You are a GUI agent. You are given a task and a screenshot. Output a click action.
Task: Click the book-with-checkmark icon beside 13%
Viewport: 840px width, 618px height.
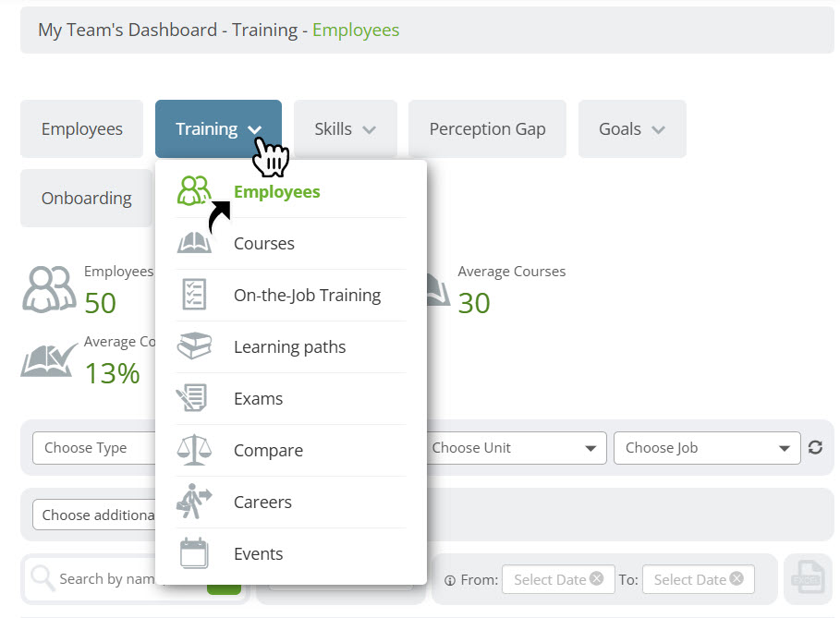point(49,360)
